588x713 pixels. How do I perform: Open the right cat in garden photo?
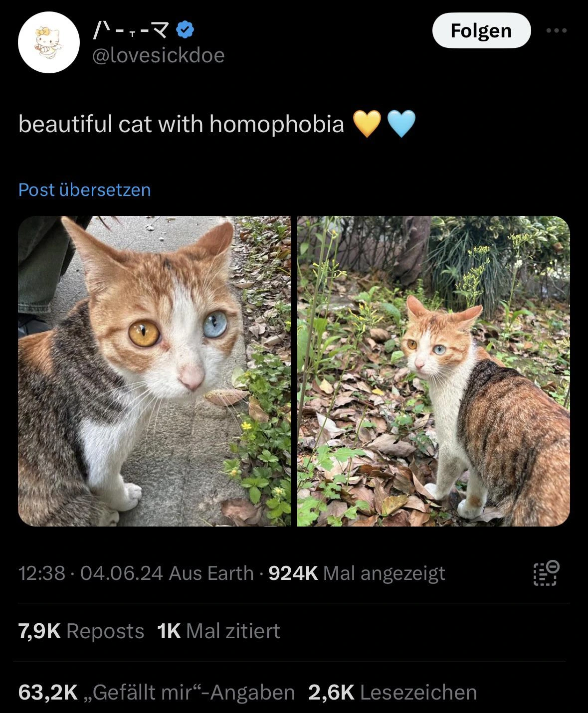click(433, 371)
